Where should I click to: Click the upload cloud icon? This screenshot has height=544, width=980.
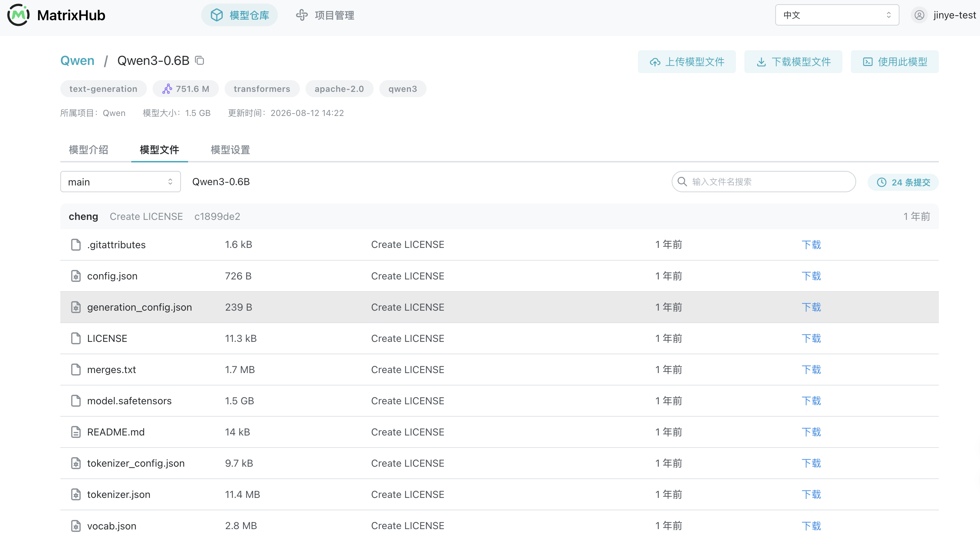click(x=655, y=62)
